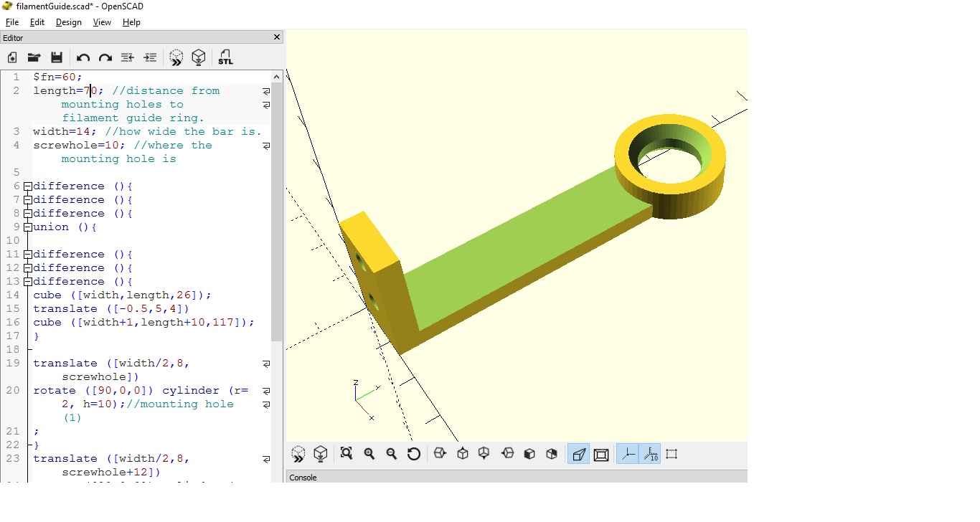Click the 'cube ([width+1,length+10,117]);' line
The height and width of the screenshot is (522, 980).
pyautogui.click(x=143, y=323)
